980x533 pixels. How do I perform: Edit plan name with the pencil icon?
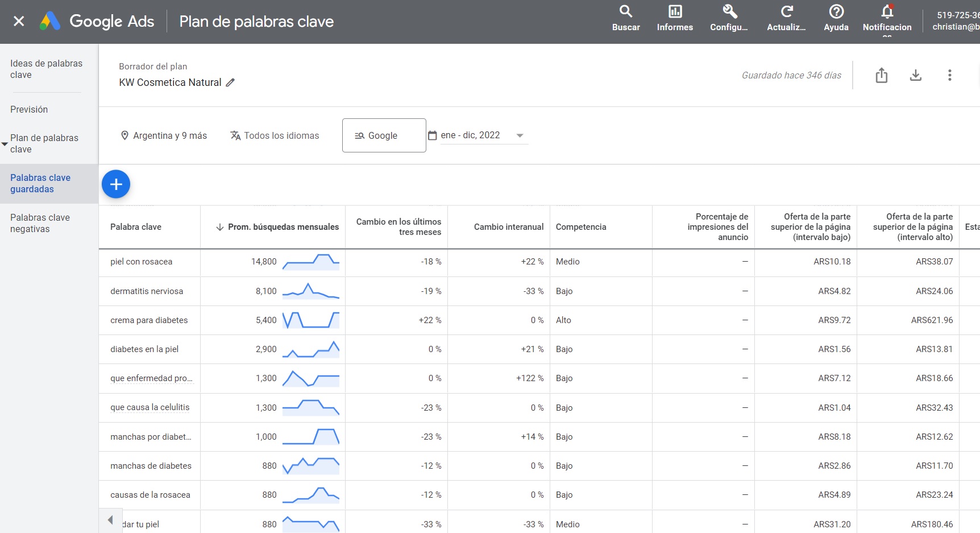pos(230,82)
